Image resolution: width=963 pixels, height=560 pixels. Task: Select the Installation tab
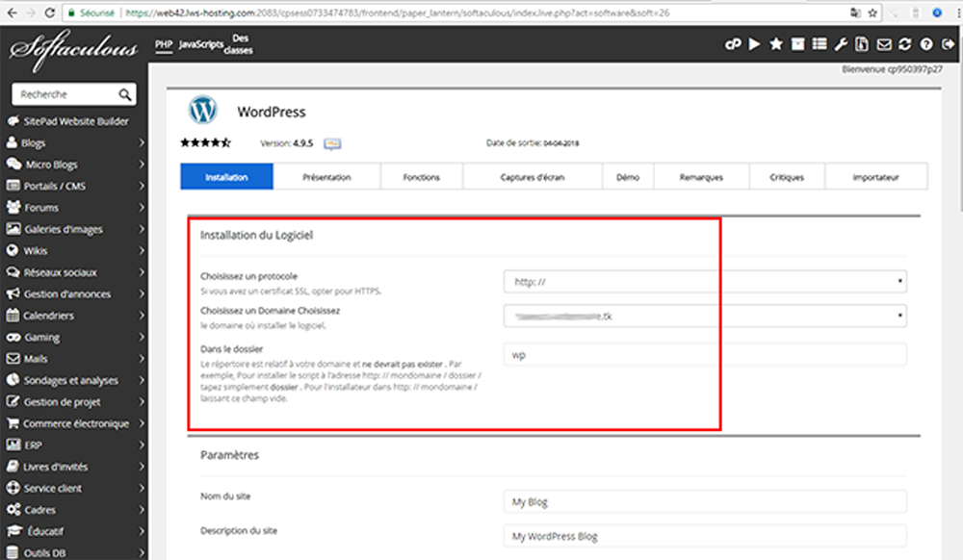[226, 177]
